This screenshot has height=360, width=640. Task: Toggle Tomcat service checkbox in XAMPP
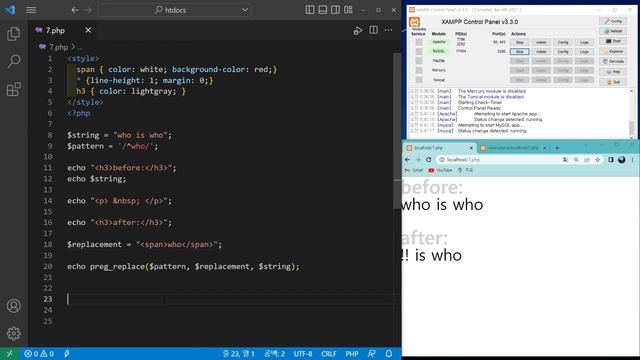(x=419, y=80)
